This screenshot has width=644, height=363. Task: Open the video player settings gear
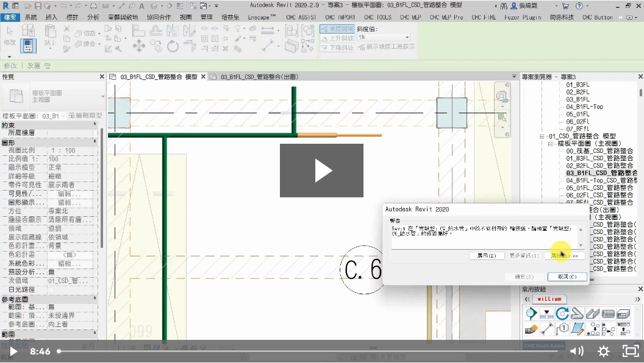(x=603, y=351)
